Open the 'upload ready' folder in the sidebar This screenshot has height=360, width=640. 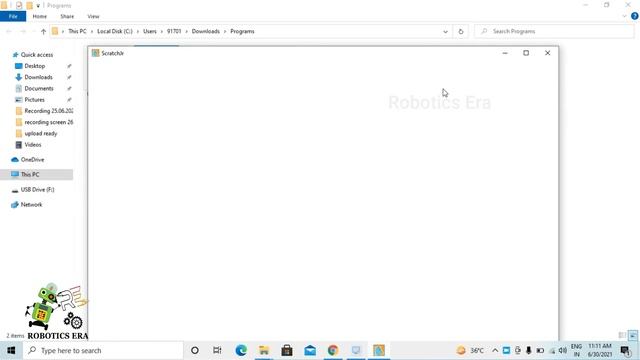36,133
